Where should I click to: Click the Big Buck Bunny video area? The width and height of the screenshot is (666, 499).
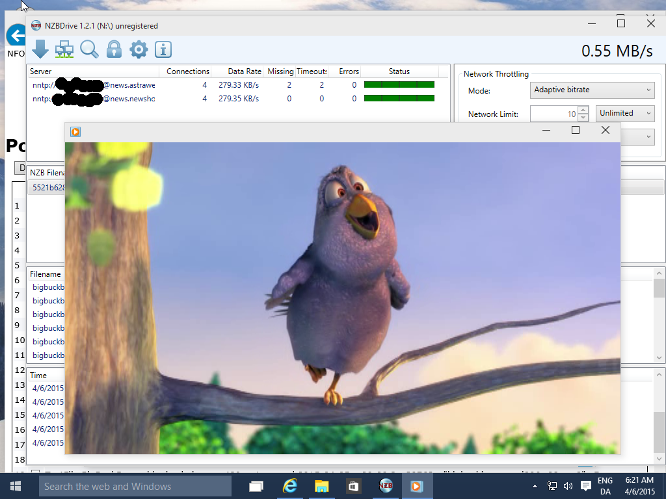342,298
